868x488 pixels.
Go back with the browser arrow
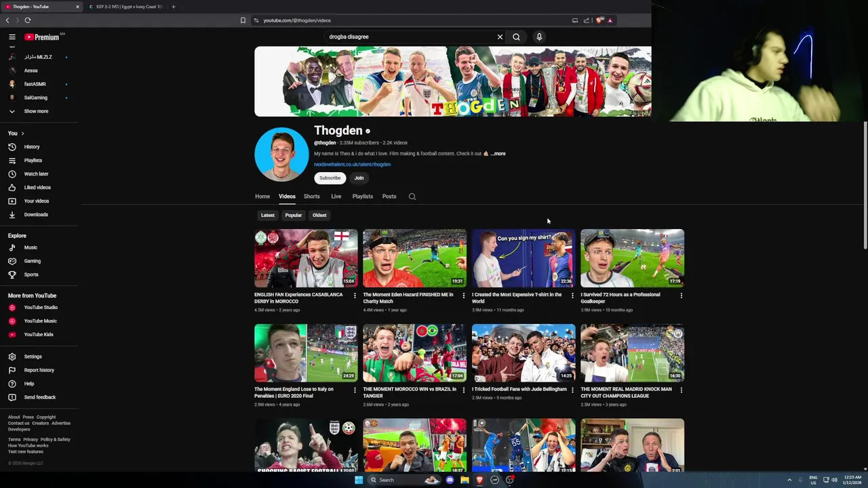tap(7, 20)
